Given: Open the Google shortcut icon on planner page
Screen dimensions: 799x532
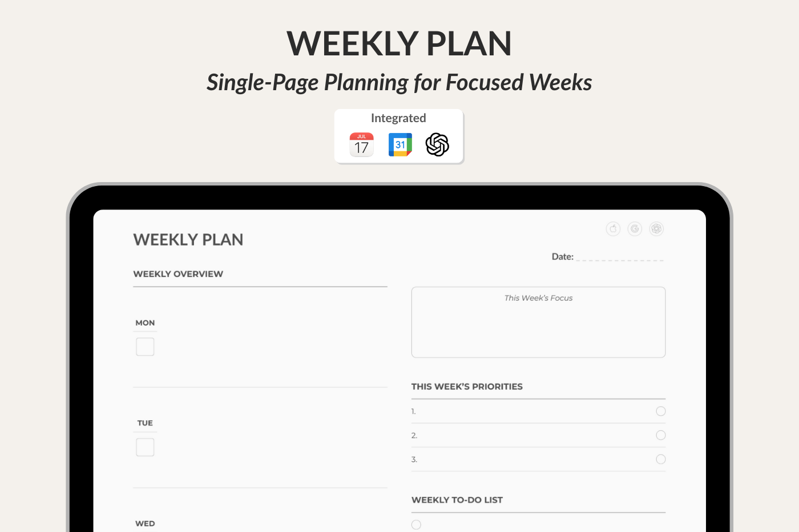Looking at the screenshot, I should point(635,229).
